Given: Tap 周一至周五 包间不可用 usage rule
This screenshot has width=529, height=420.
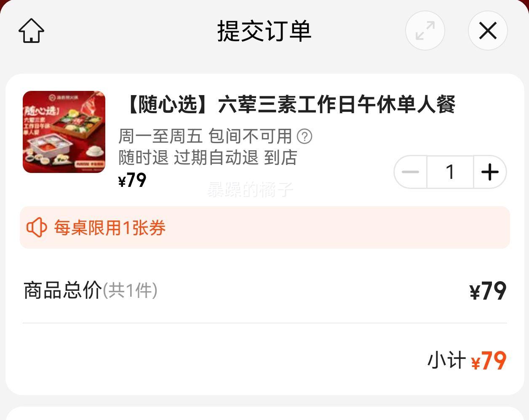Looking at the screenshot, I should pyautogui.click(x=205, y=136).
